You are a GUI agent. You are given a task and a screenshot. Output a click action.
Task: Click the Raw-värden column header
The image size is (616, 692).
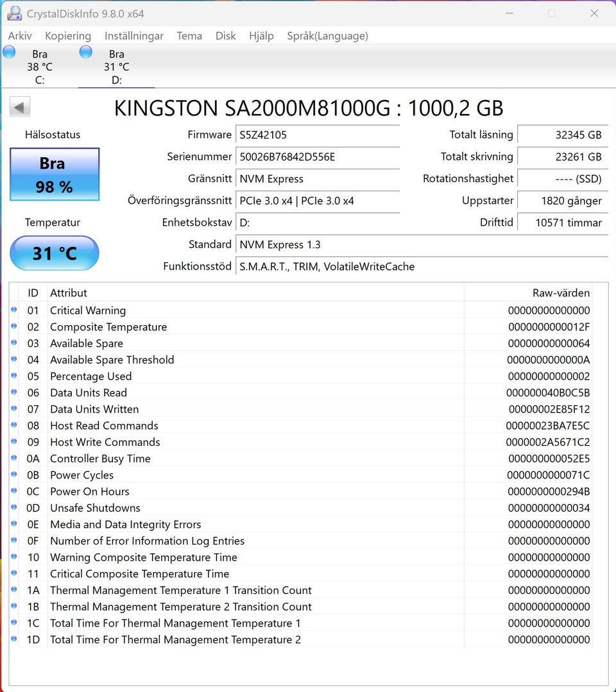(561, 293)
